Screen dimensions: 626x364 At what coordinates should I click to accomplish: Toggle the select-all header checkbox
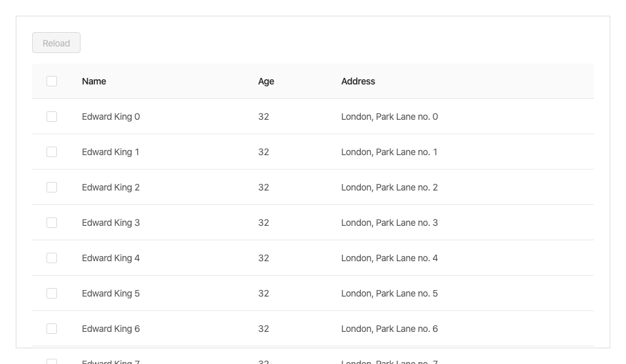tap(52, 81)
